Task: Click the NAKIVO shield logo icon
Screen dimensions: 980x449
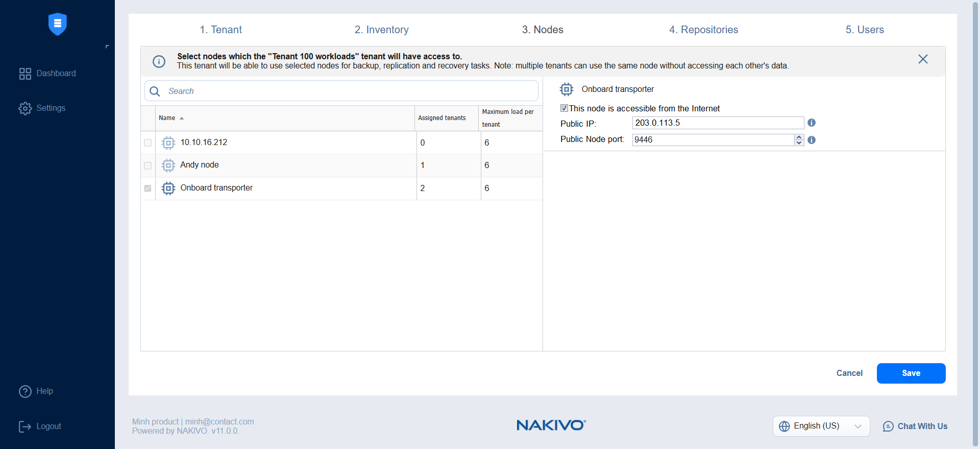Action: pyautogui.click(x=57, y=24)
